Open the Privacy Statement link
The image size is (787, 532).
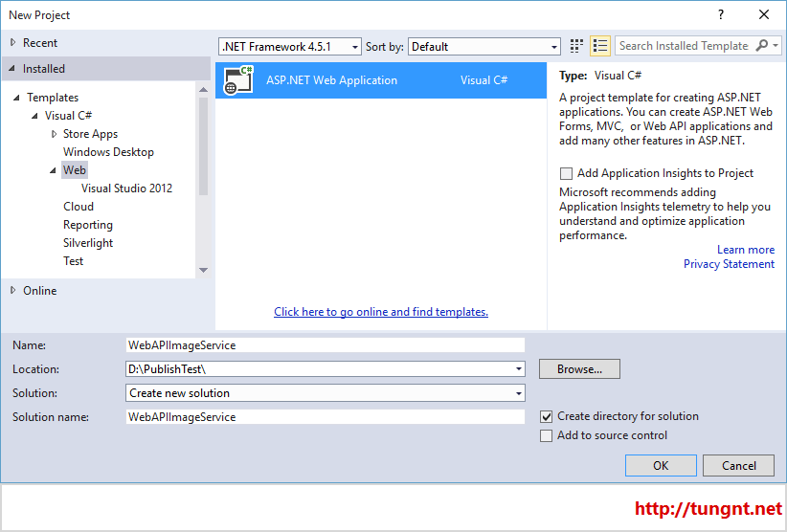(729, 264)
